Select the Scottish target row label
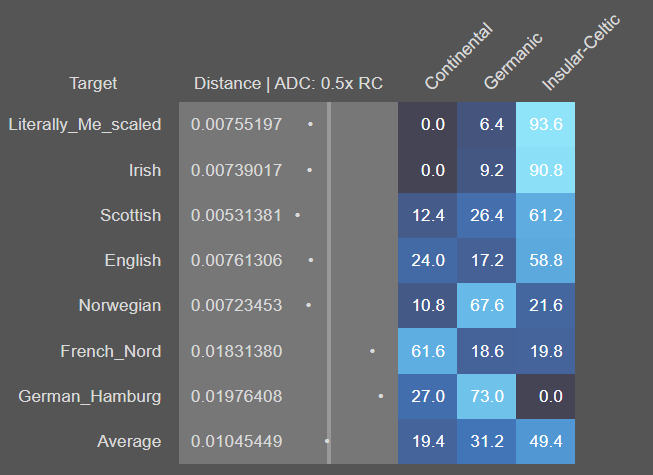This screenshot has height=475, width=653. pyautogui.click(x=130, y=215)
